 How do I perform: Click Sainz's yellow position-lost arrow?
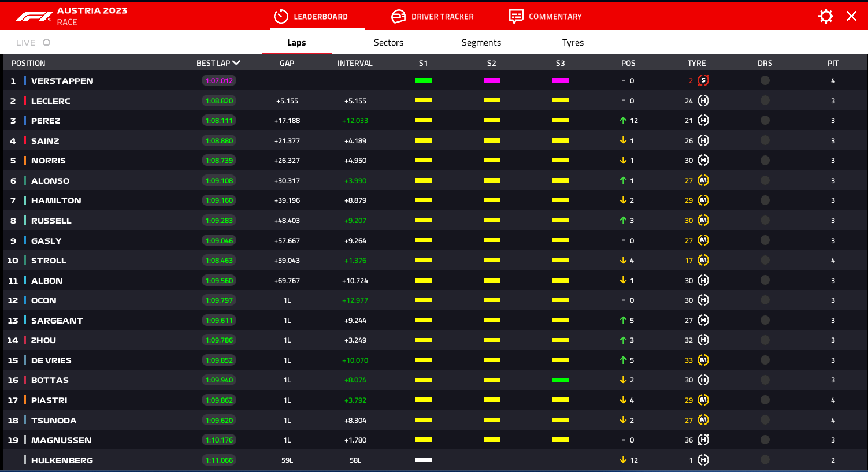tap(623, 140)
